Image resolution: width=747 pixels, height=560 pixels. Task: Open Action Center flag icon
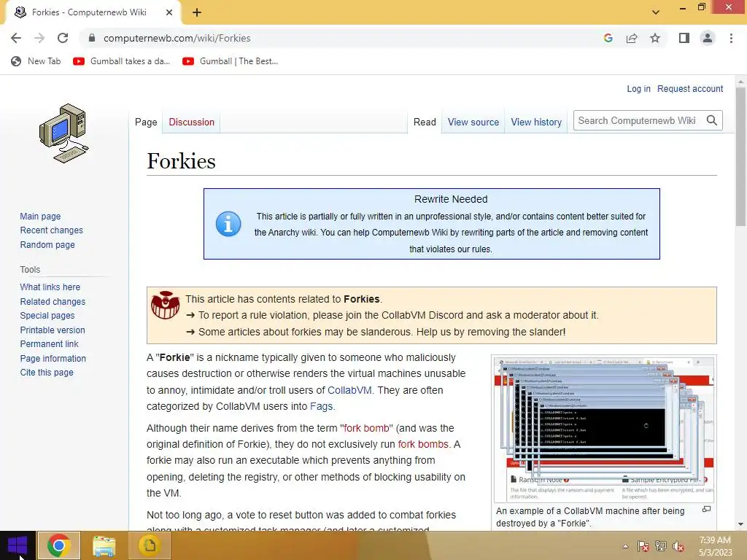[643, 546]
